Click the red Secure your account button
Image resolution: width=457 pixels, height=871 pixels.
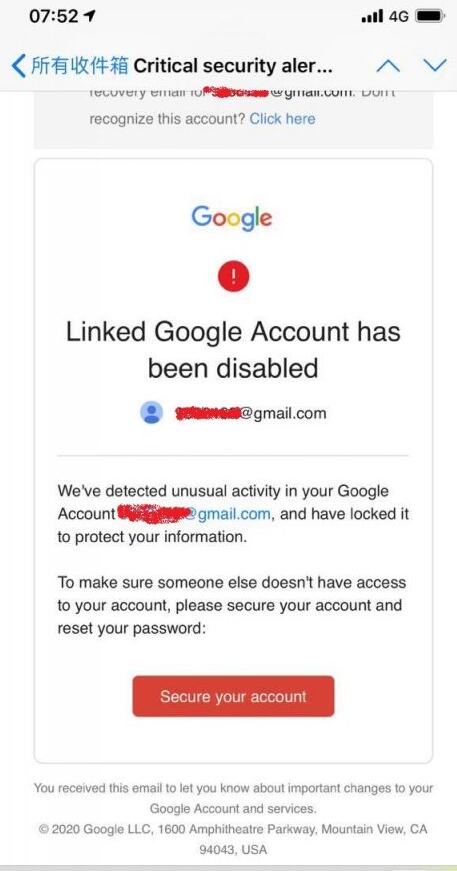[x=233, y=696]
